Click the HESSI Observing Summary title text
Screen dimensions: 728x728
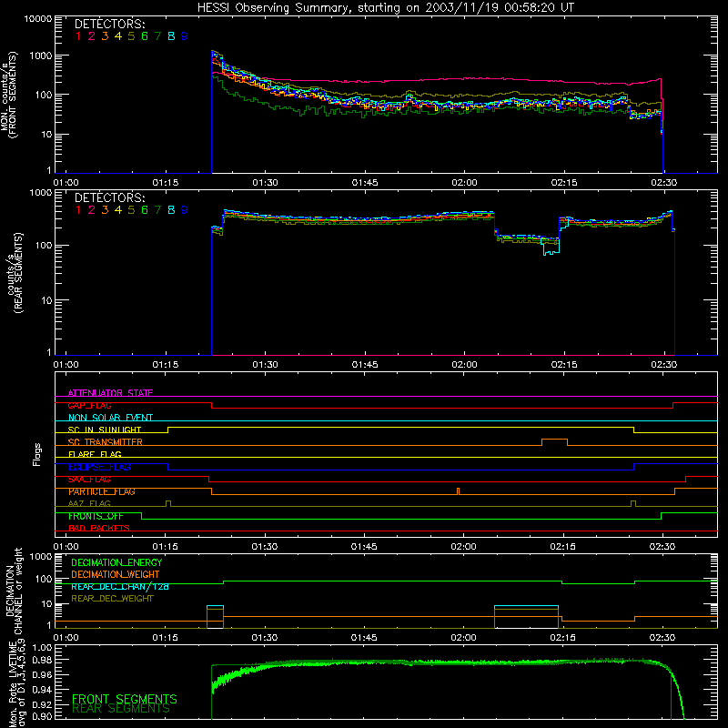[x=385, y=8]
